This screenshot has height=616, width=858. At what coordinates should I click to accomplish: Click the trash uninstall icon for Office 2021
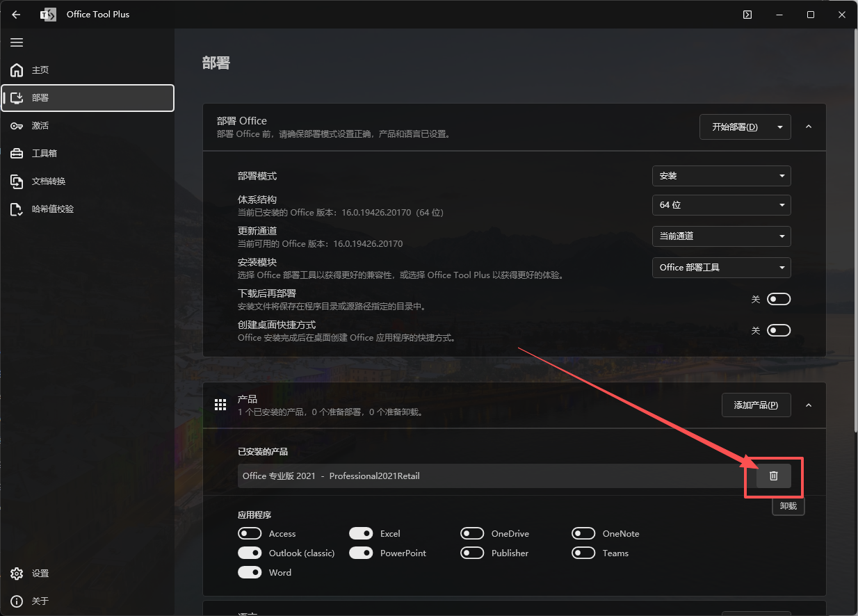point(773,476)
